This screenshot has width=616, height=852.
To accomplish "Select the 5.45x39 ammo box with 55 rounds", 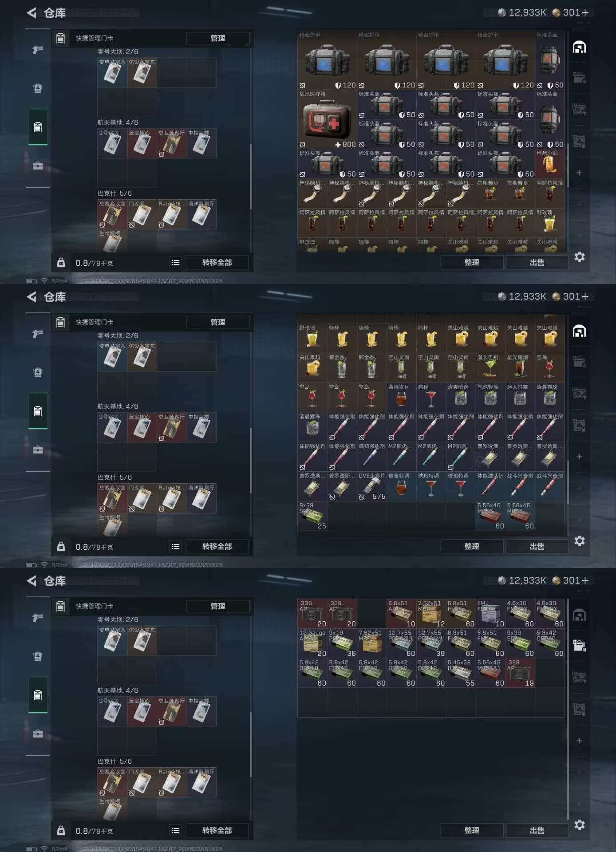I will click(460, 673).
